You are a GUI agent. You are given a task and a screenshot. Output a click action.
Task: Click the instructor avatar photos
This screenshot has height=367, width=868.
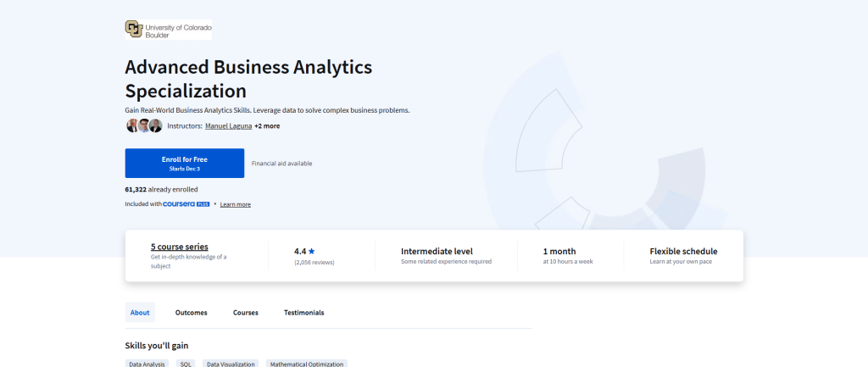144,125
